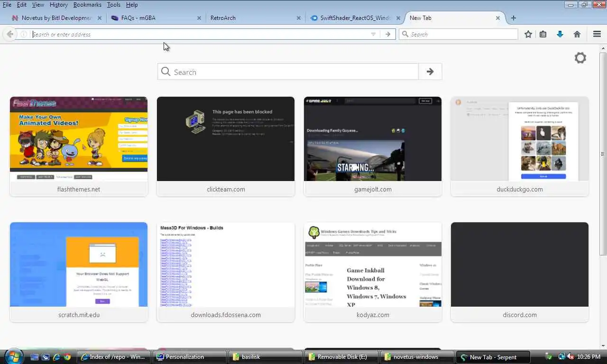Close the FAQs - mGBA tab
607x364 pixels.
tap(199, 18)
